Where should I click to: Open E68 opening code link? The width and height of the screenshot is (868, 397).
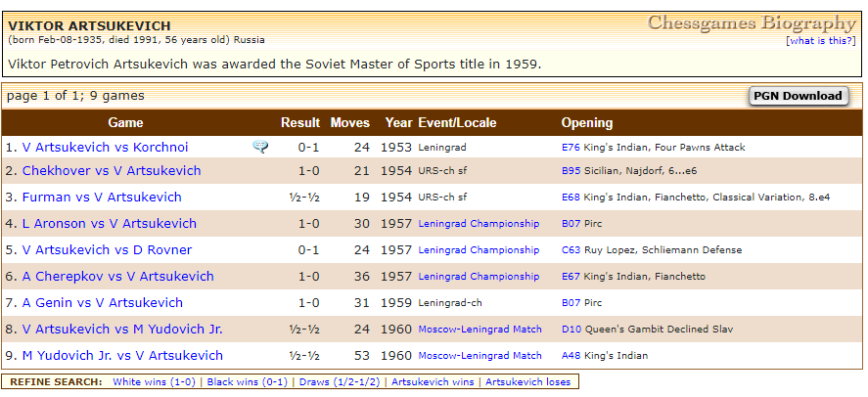pos(571,198)
